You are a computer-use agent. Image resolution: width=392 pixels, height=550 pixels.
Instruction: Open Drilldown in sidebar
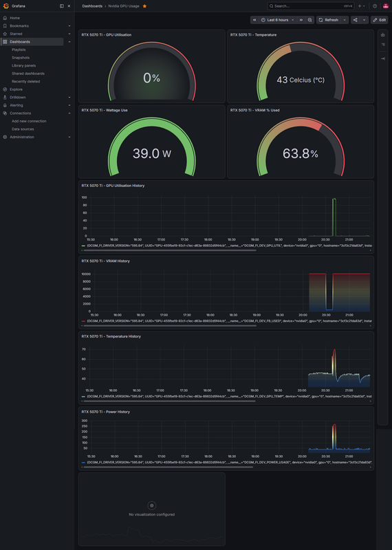[18, 97]
